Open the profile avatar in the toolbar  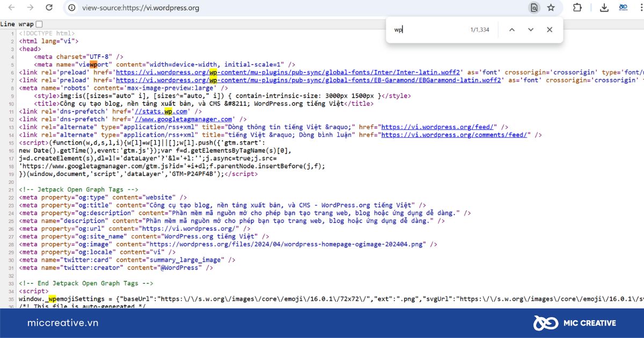(x=624, y=8)
